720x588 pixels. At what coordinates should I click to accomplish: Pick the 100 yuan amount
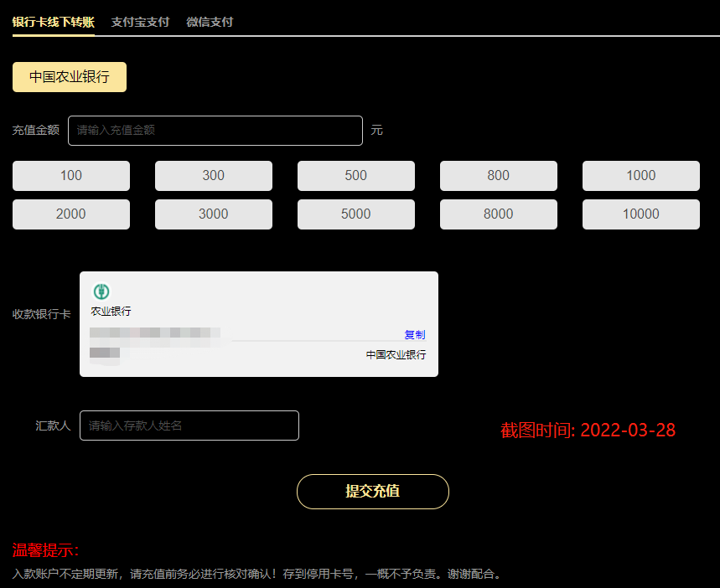(71, 176)
